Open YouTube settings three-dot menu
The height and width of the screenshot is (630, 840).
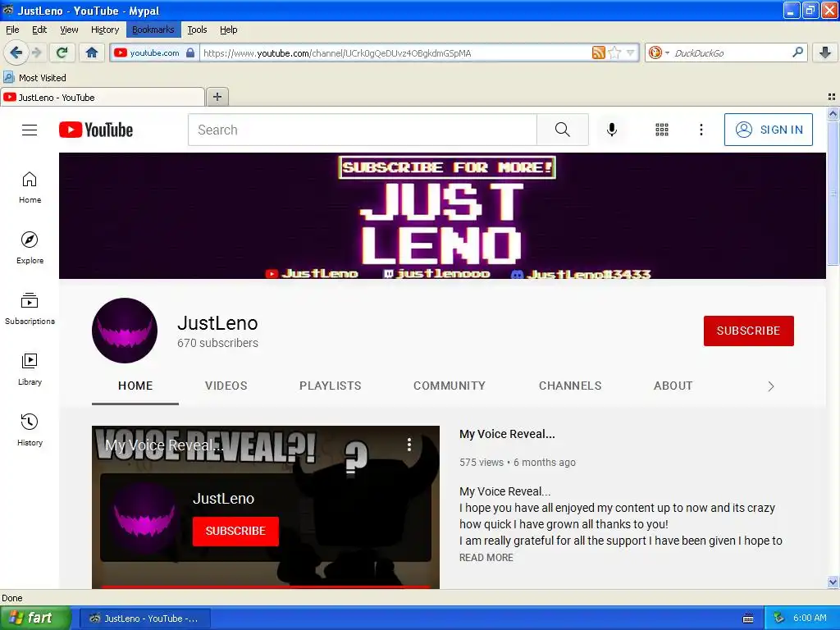point(701,130)
